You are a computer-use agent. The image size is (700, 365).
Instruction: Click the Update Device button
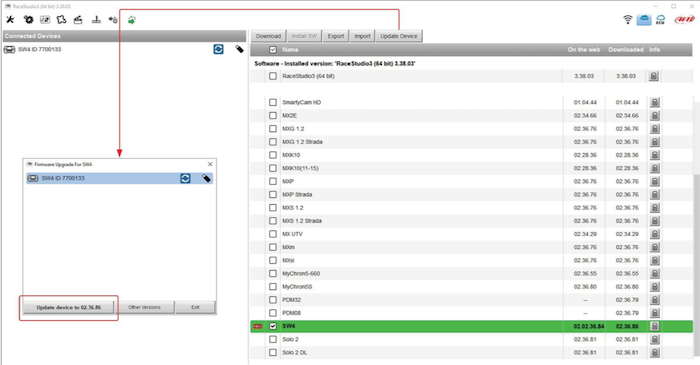click(399, 36)
